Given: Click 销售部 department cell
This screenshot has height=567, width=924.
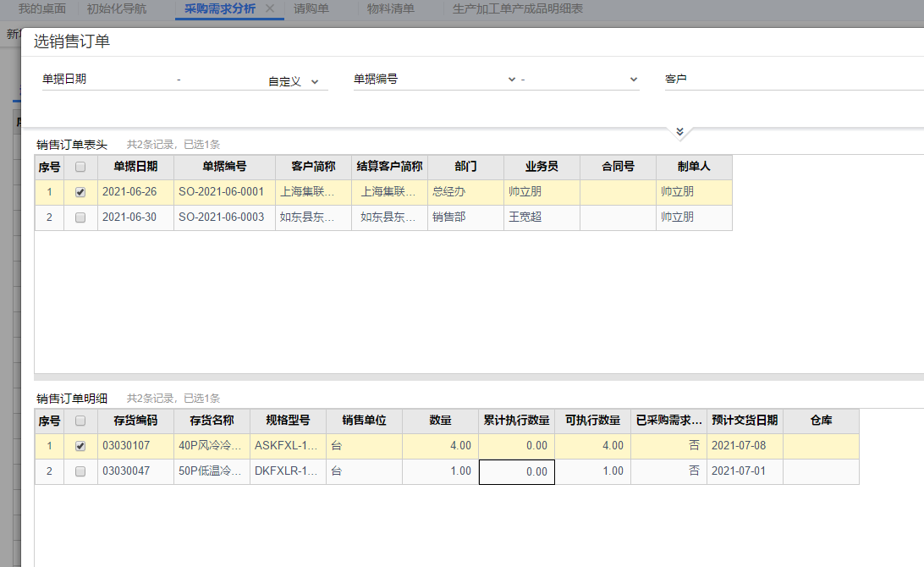Looking at the screenshot, I should point(465,217).
